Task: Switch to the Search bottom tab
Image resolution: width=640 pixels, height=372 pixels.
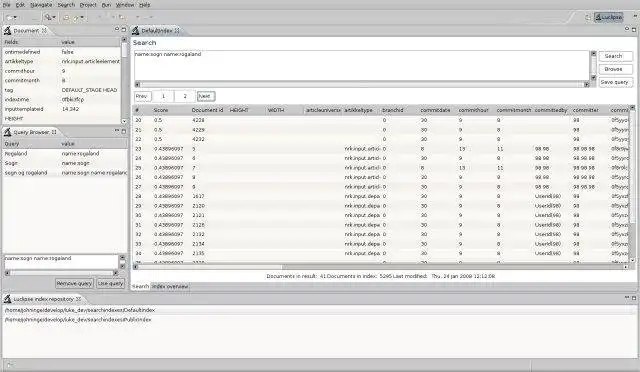Action: click(140, 287)
